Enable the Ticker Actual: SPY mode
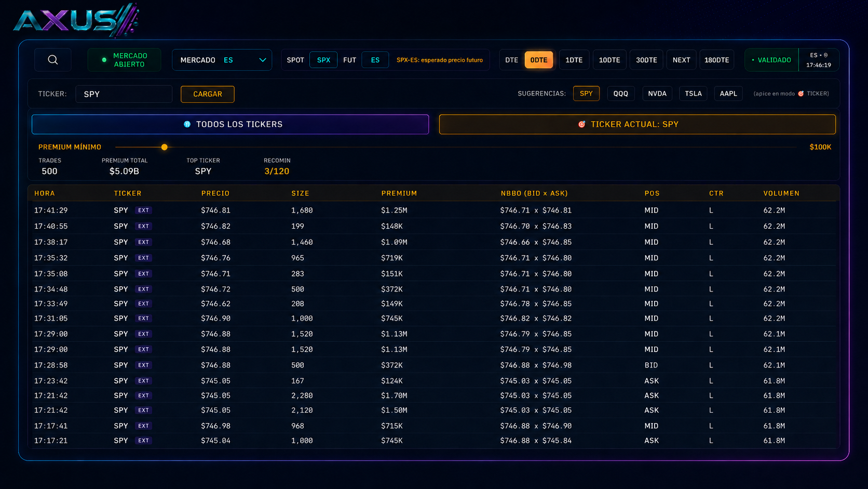868x489 pixels. (638, 124)
